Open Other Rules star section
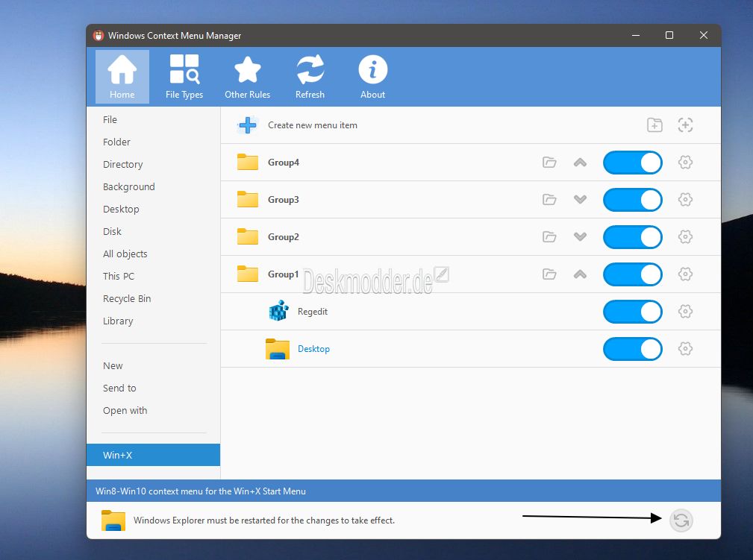The height and width of the screenshot is (560, 753). (247, 77)
